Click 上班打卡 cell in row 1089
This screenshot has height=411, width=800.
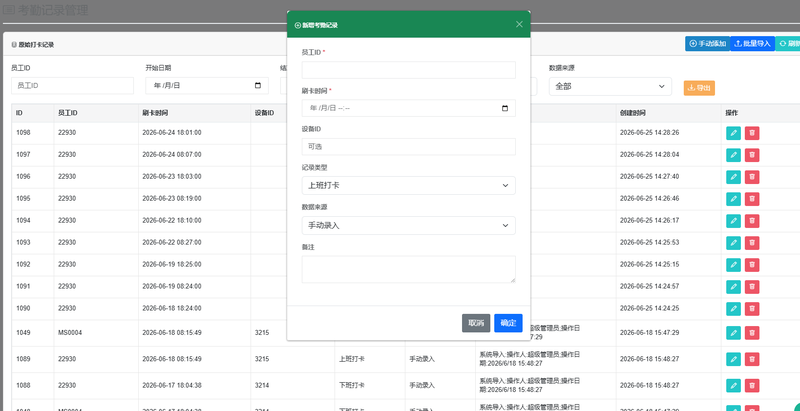pos(352,359)
